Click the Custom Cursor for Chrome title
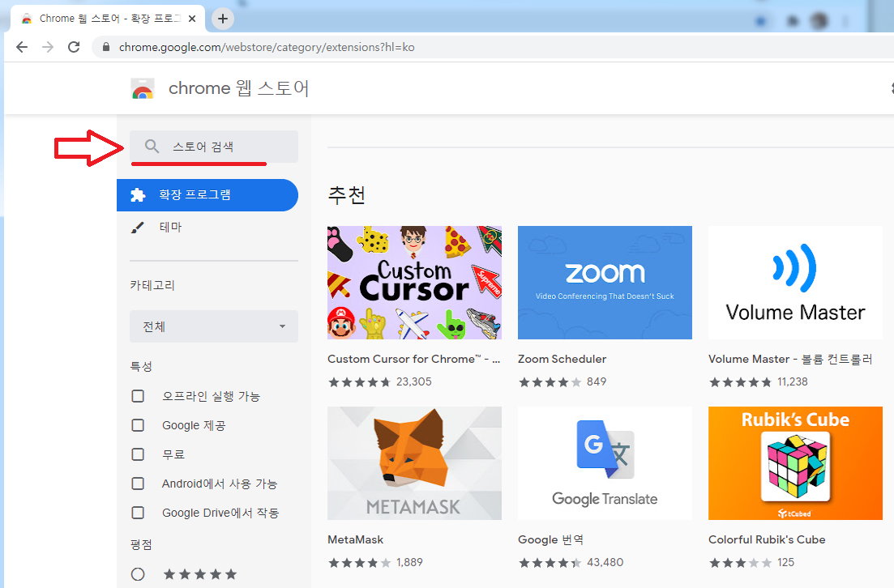 414,359
